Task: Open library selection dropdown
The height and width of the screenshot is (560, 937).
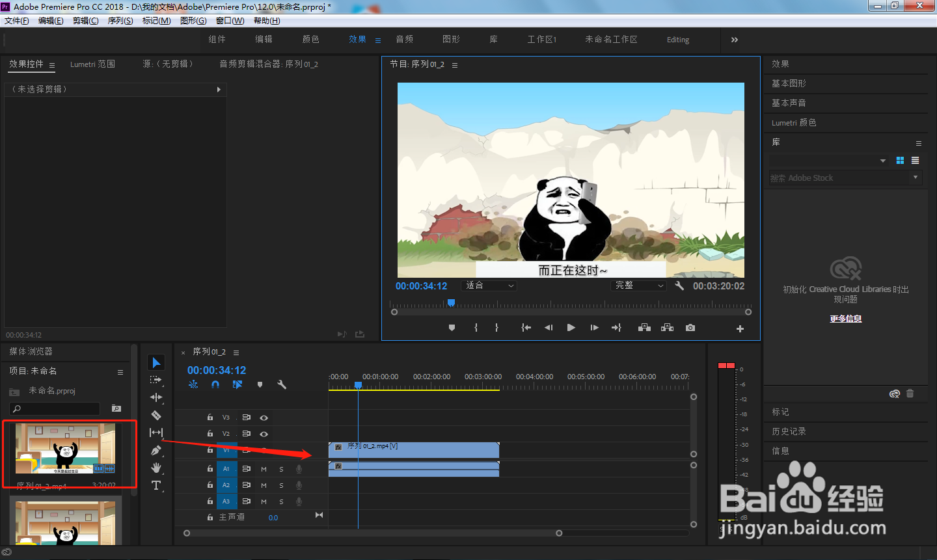Action: point(882,161)
